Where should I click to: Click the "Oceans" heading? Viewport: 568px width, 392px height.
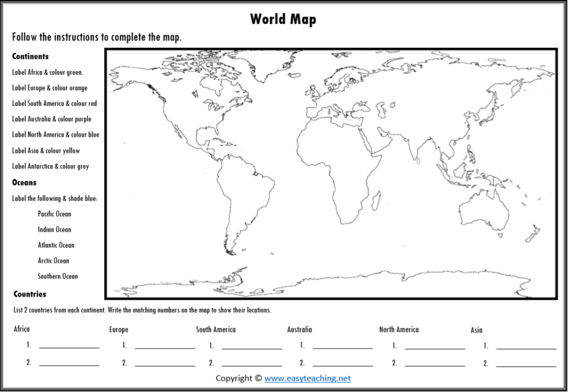(x=24, y=182)
